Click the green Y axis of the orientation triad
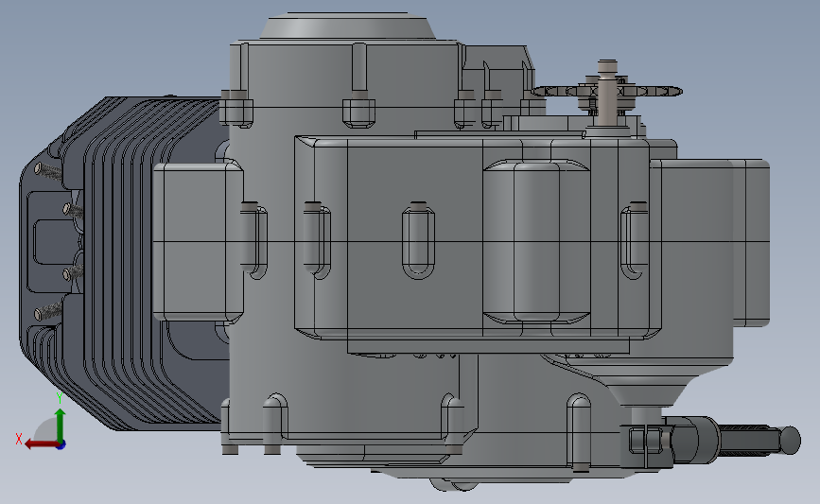 click(x=61, y=426)
